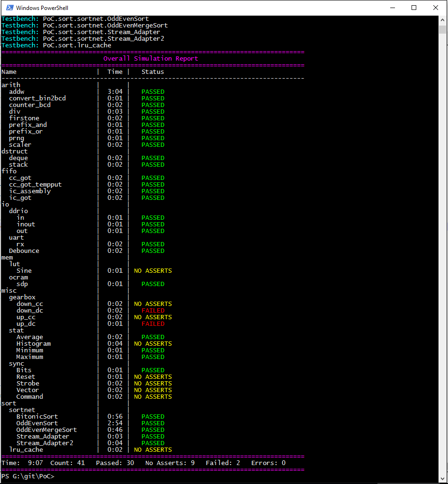Click the 'ddrio' subgroup name
448x484 pixels.
tap(18, 211)
